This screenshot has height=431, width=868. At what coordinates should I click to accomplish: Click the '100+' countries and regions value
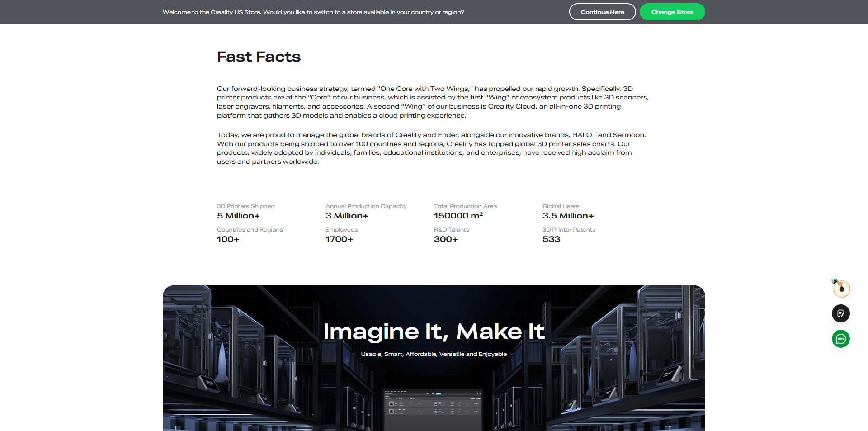(x=228, y=239)
